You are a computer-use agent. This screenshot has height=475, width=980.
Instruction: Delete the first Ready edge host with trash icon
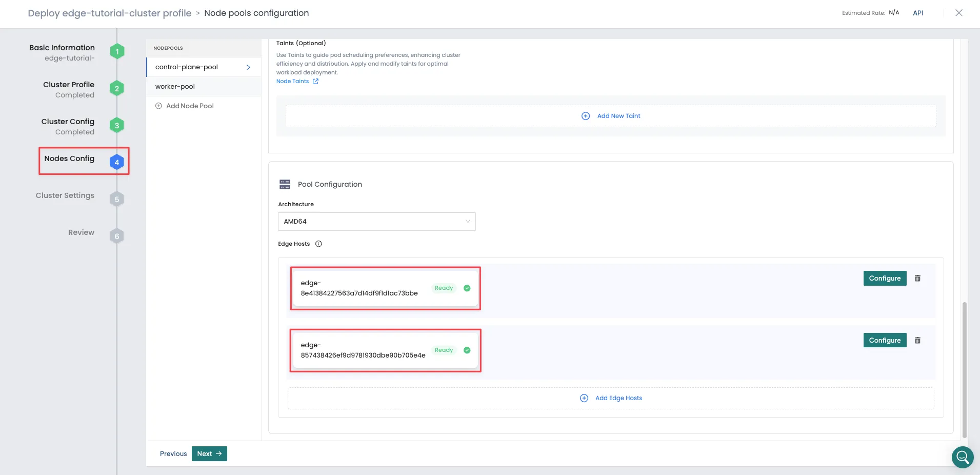point(917,278)
